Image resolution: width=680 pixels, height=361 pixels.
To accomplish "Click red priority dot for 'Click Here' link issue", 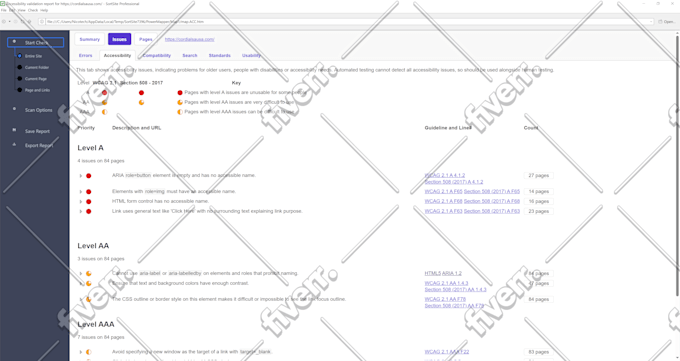I will click(x=88, y=212).
